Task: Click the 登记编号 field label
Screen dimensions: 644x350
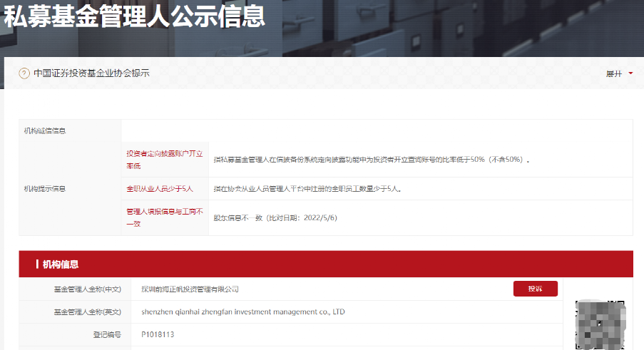Action: tap(107, 334)
